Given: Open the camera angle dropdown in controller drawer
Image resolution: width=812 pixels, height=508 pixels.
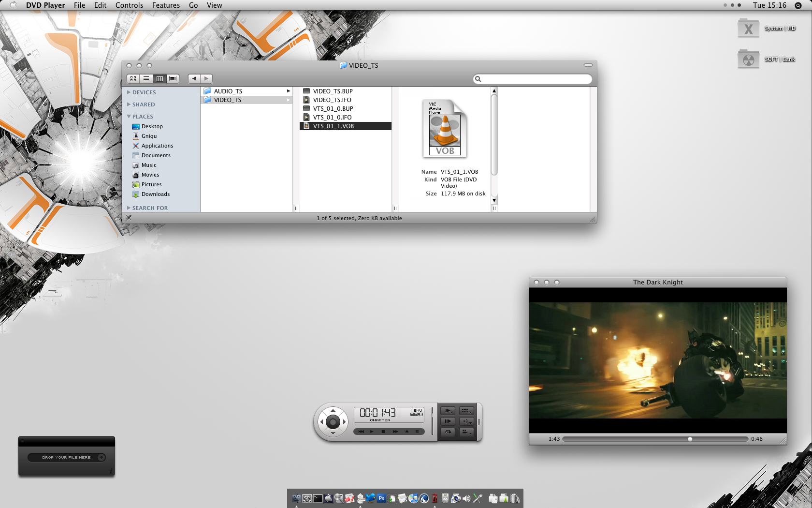Looking at the screenshot, I should 466,432.
